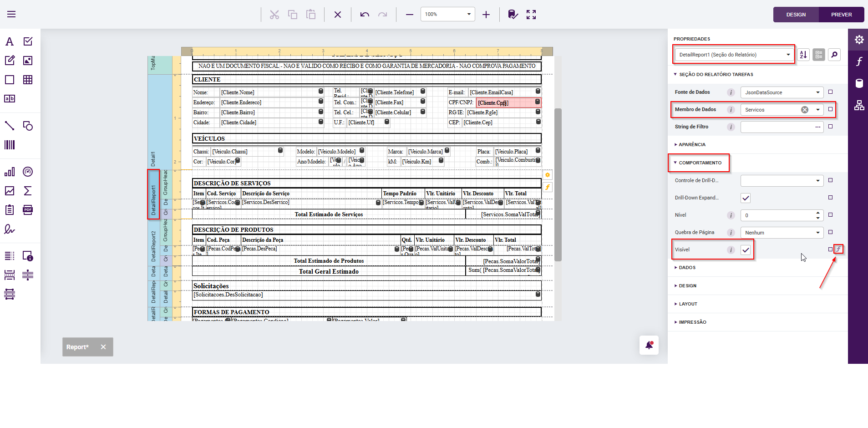
Task: Click the Nível value input field
Action: pyautogui.click(x=777, y=215)
